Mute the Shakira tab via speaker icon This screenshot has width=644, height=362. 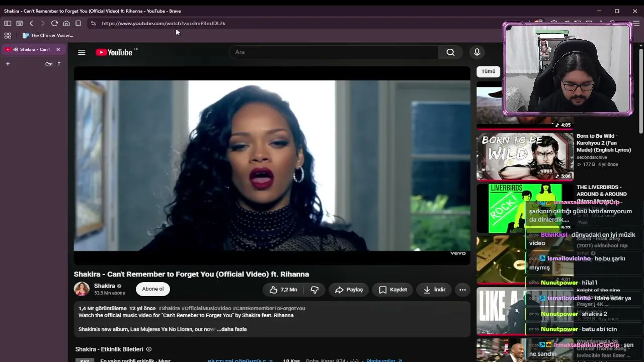pyautogui.click(x=16, y=49)
